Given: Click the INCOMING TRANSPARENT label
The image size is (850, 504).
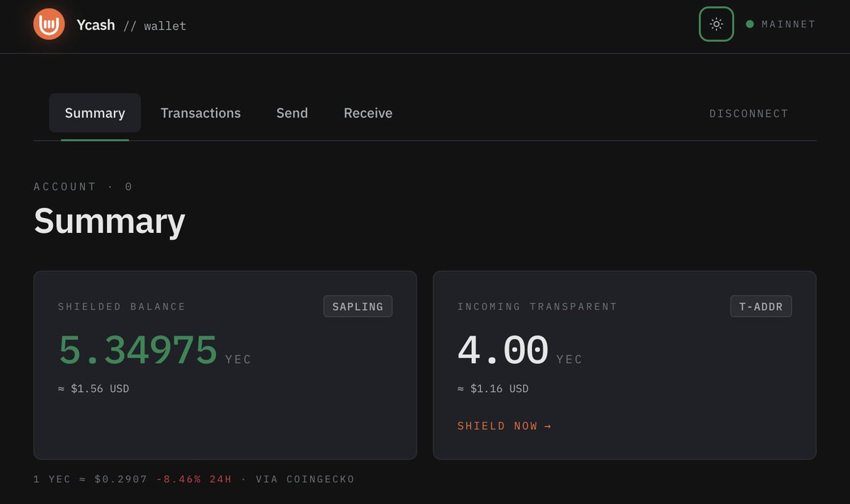Looking at the screenshot, I should (x=538, y=307).
